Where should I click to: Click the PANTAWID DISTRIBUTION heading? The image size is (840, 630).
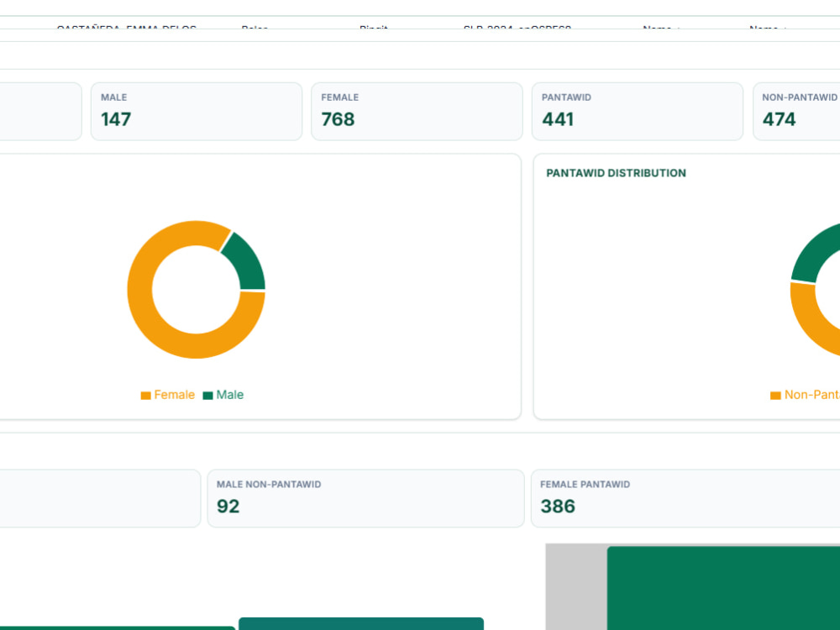click(616, 173)
